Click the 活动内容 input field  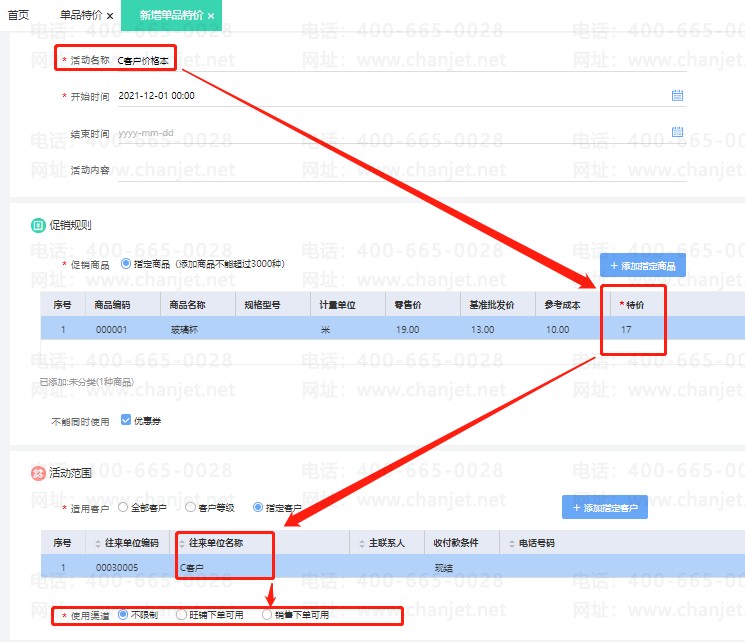point(401,170)
